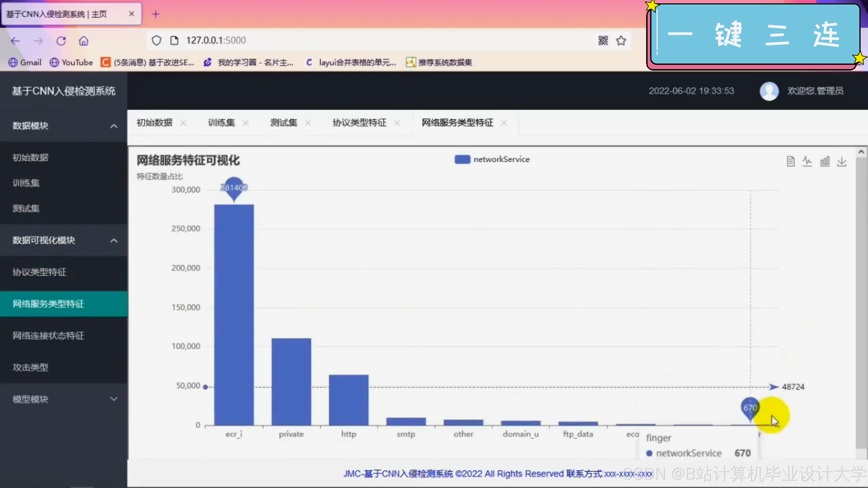Click scroll-up arrow on chart scrollbar
This screenshot has width=868, height=488.
861,152
